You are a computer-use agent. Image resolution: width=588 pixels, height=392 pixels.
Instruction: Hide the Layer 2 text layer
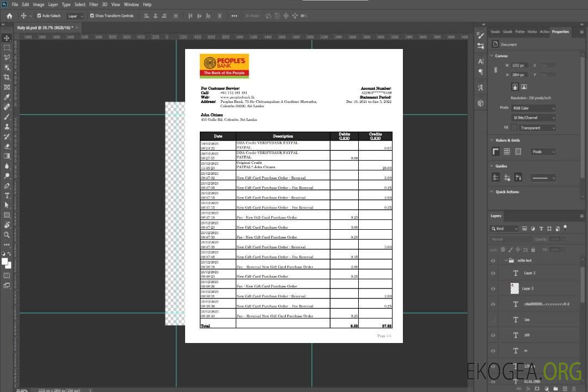click(493, 273)
